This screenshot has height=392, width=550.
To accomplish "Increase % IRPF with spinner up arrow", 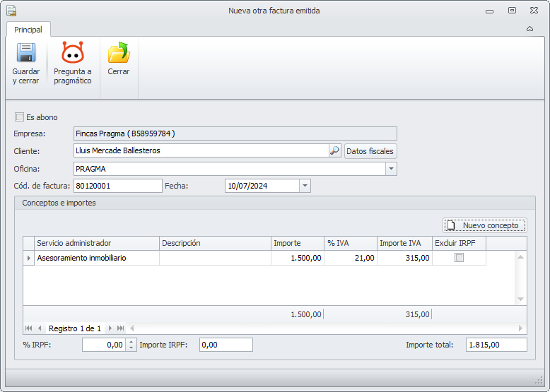I will [131, 342].
